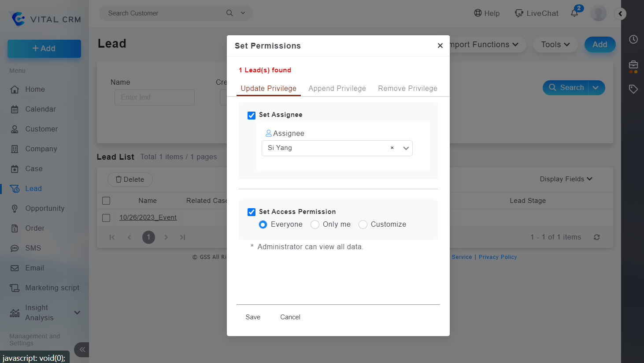Open the briefcase icon in right sidebar

coord(633,65)
